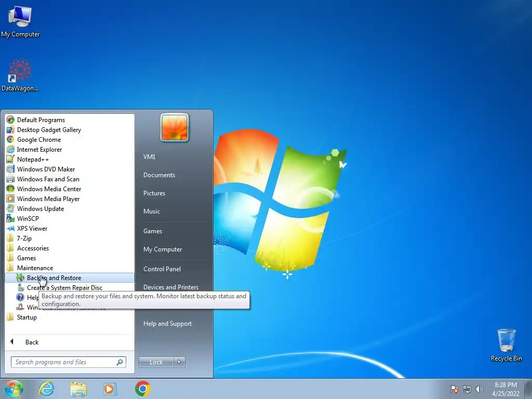
Task: Open Documents from the right pane
Action: click(159, 175)
